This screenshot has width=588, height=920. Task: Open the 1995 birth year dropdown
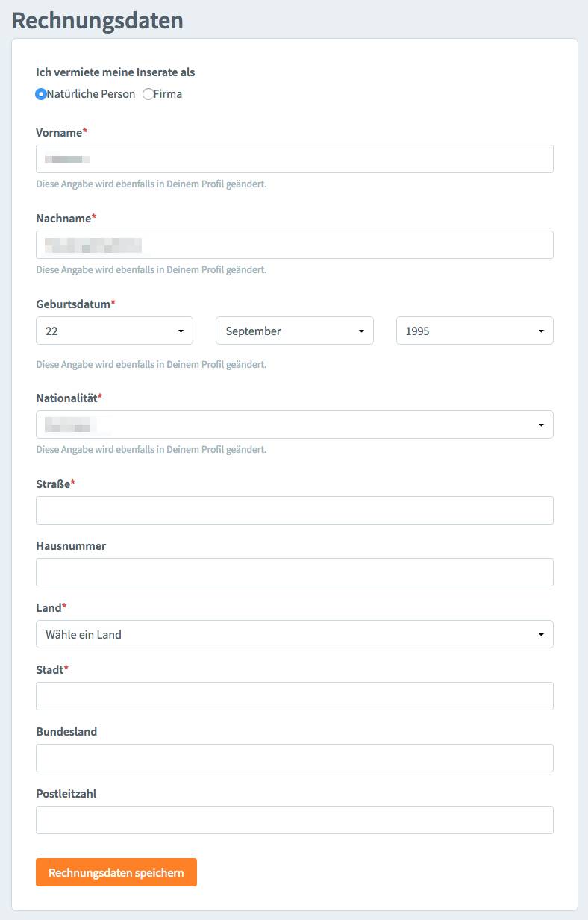tap(475, 331)
